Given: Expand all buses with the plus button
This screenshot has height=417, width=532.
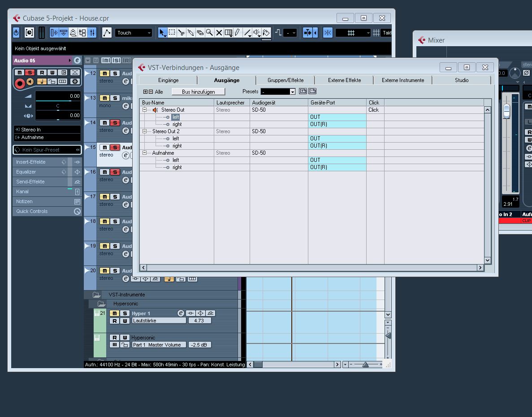Looking at the screenshot, I should (x=146, y=91).
